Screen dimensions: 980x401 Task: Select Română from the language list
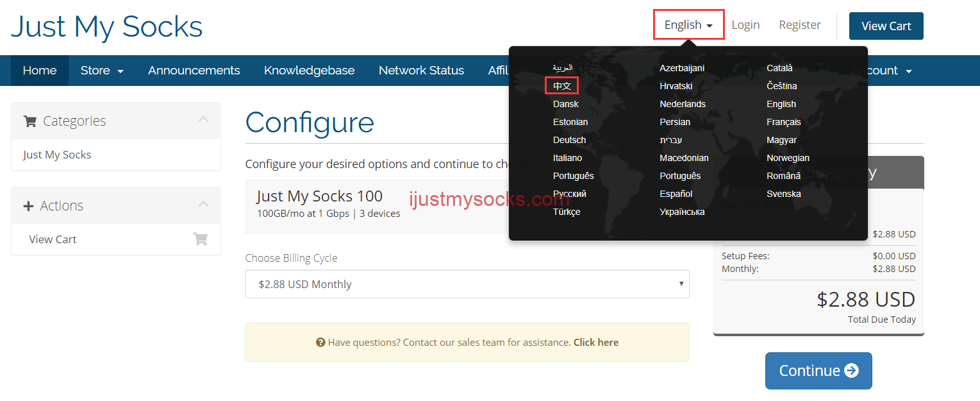point(783,176)
